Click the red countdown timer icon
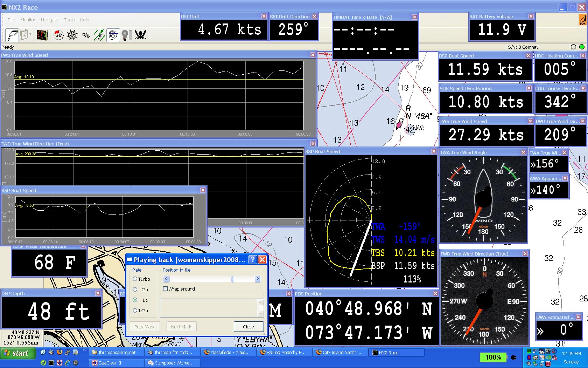Image resolution: width=588 pixels, height=368 pixels. 58,35
